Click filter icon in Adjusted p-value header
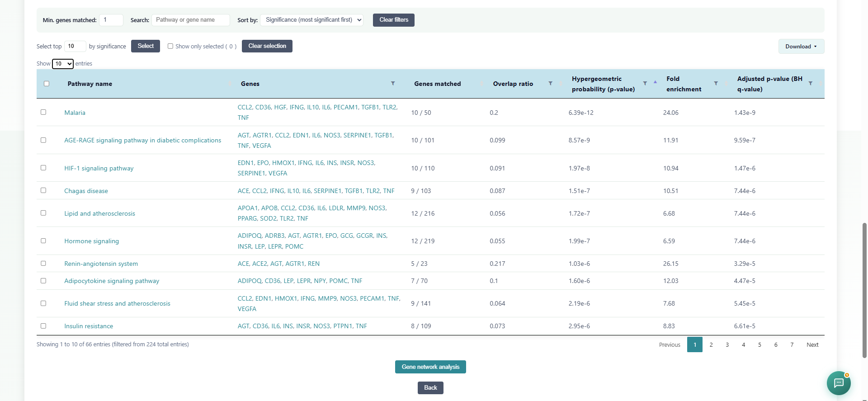 (x=810, y=83)
